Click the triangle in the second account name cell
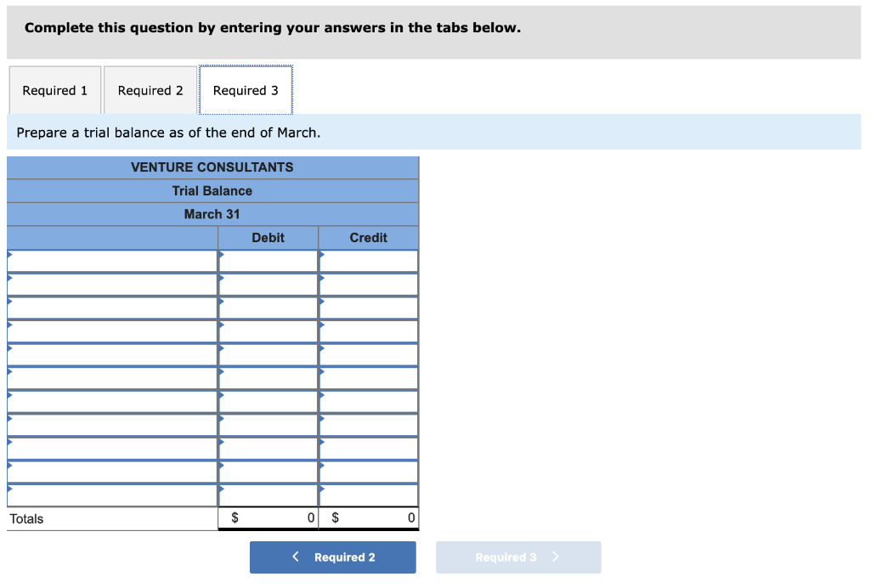Image resolution: width=870 pixels, height=588 pixels. pyautogui.click(x=11, y=279)
